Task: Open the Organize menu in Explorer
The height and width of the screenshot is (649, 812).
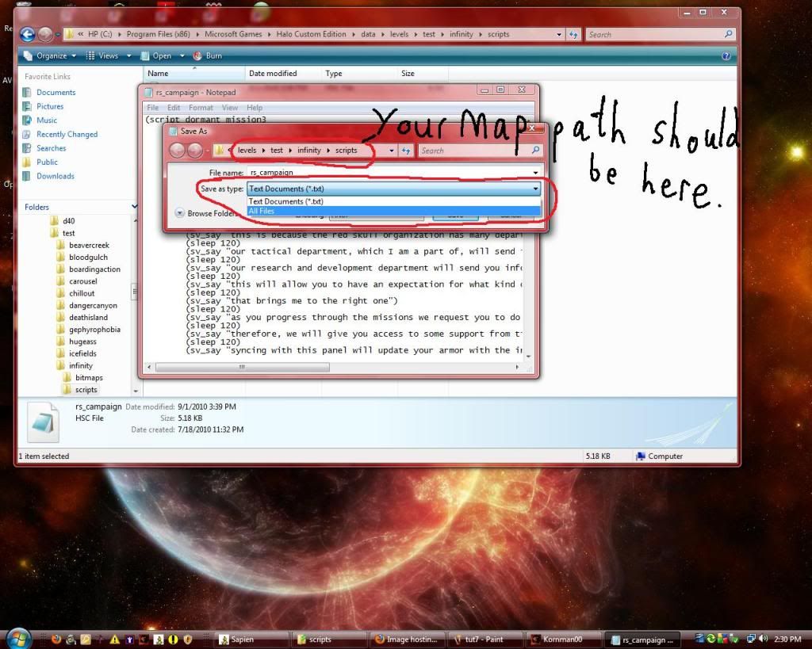Action: click(50, 56)
